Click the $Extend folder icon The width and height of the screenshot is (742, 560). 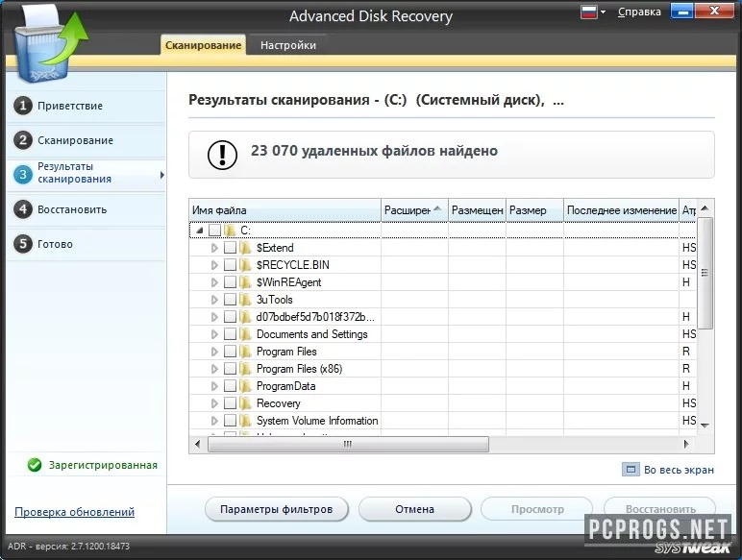tap(245, 248)
